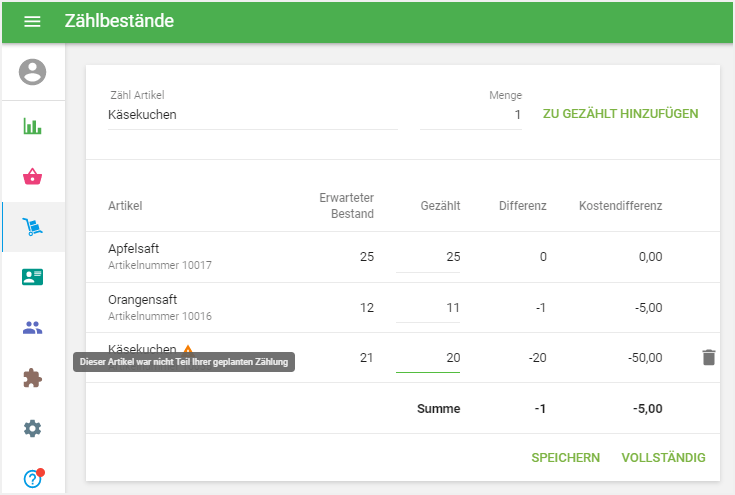Viewport: 735px width, 495px height.
Task: Click the orange warning icon beside Käsekuchen
Action: 187,349
